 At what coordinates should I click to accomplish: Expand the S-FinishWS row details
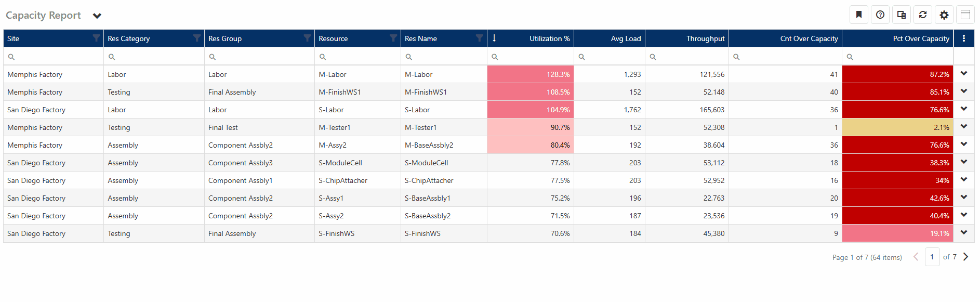[x=964, y=233]
